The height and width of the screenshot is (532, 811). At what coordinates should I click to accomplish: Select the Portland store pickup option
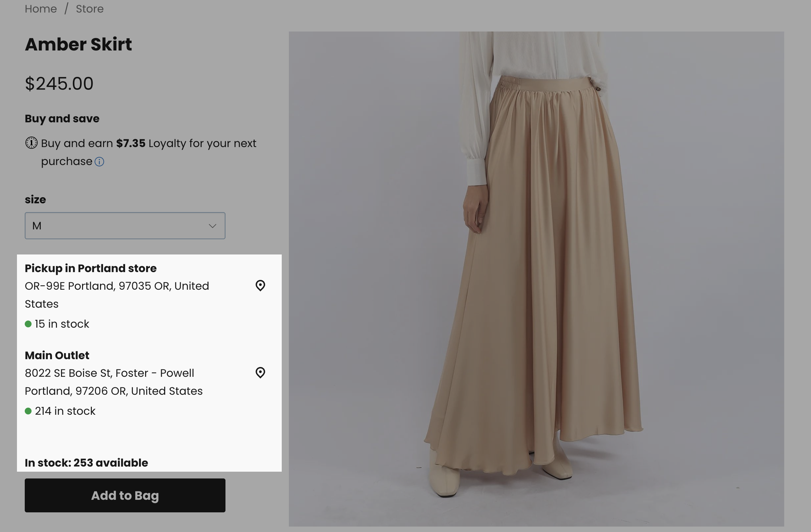[91, 268]
